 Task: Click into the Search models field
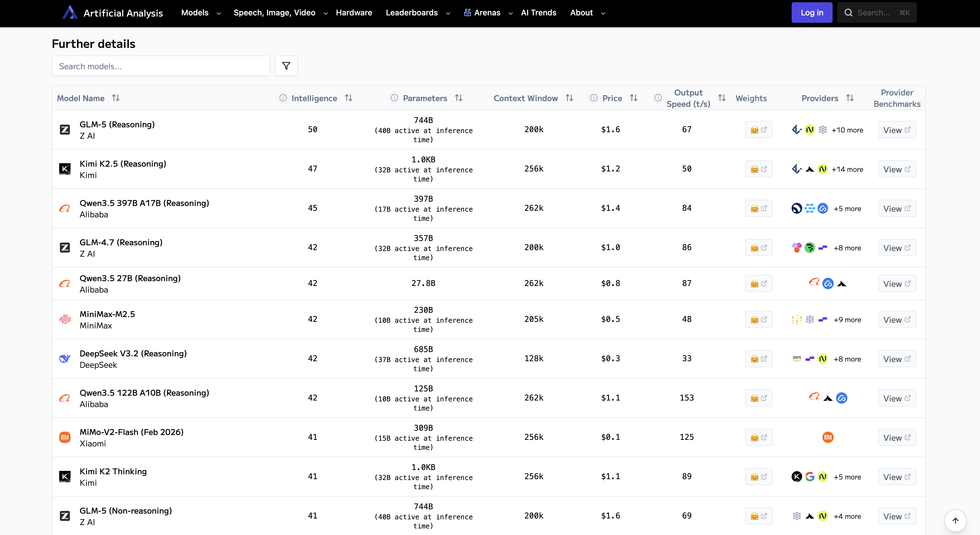point(161,66)
